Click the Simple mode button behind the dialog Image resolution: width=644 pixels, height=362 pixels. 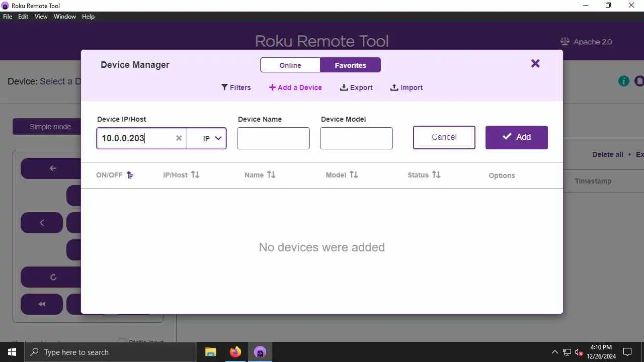click(47, 127)
